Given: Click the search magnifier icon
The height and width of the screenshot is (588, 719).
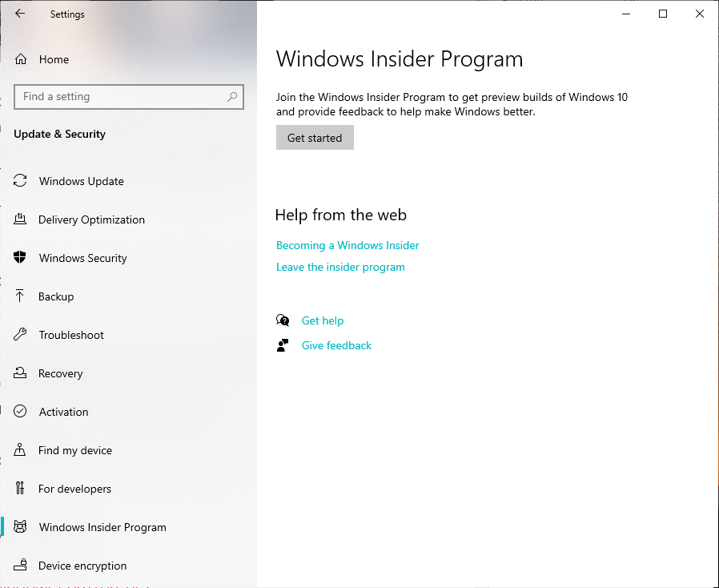Looking at the screenshot, I should pyautogui.click(x=232, y=97).
